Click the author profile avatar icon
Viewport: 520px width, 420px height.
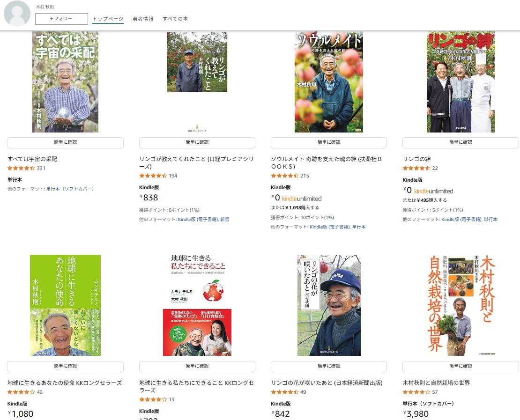tap(17, 14)
